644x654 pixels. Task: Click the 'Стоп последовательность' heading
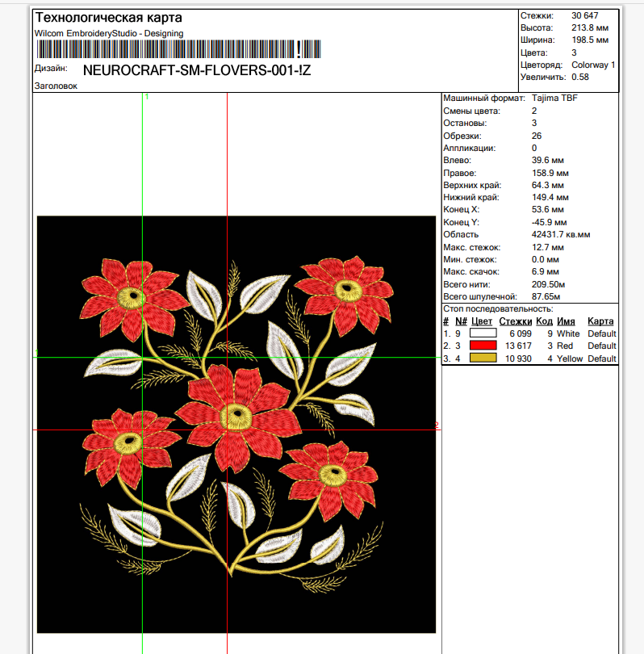pos(498,309)
